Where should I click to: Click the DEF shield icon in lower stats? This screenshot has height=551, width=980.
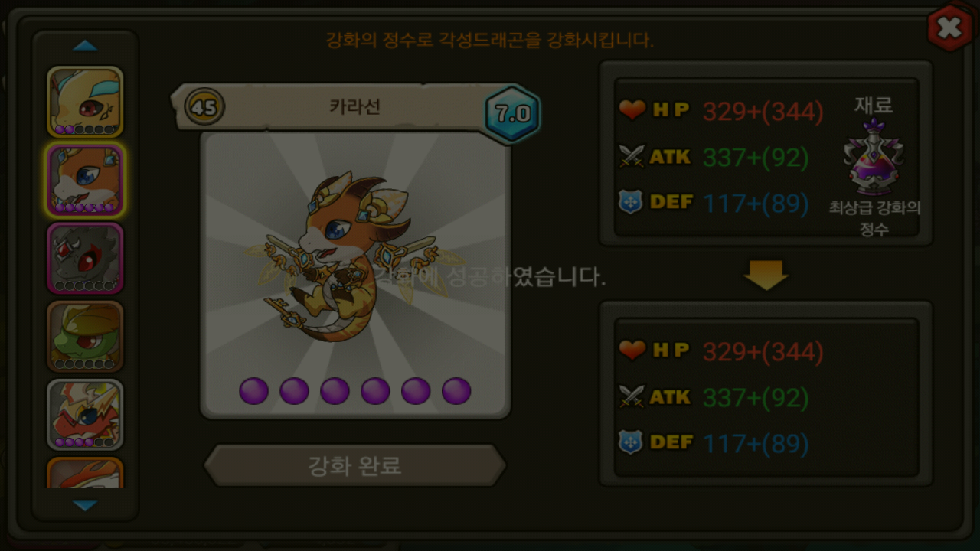click(630, 442)
